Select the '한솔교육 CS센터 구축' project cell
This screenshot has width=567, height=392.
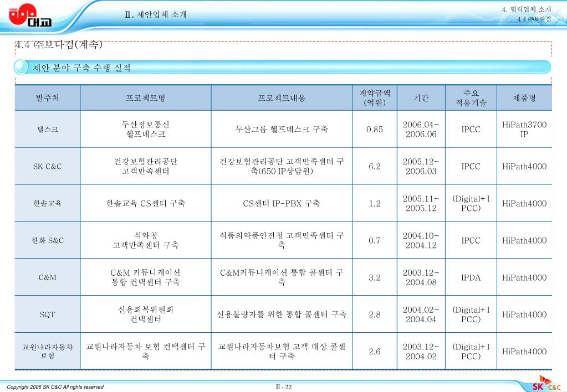click(146, 203)
